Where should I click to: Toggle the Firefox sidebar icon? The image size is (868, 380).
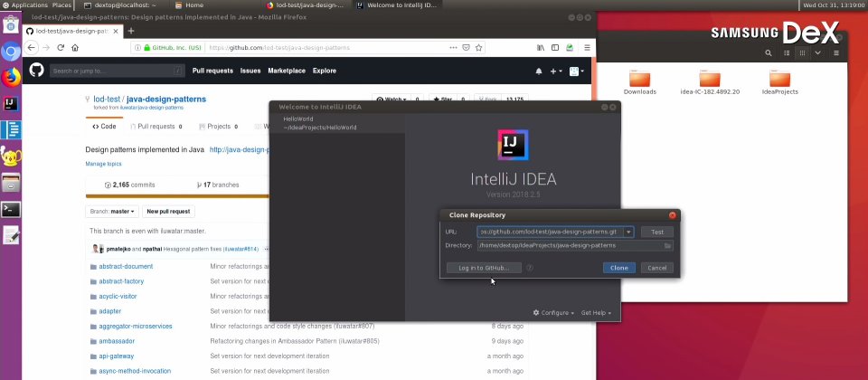[555, 48]
